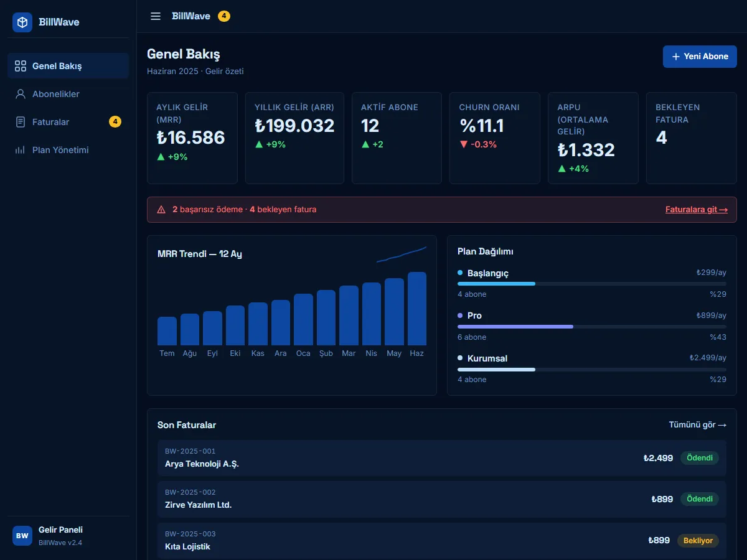Open the Faturalar document icon
747x560 pixels.
coord(21,122)
